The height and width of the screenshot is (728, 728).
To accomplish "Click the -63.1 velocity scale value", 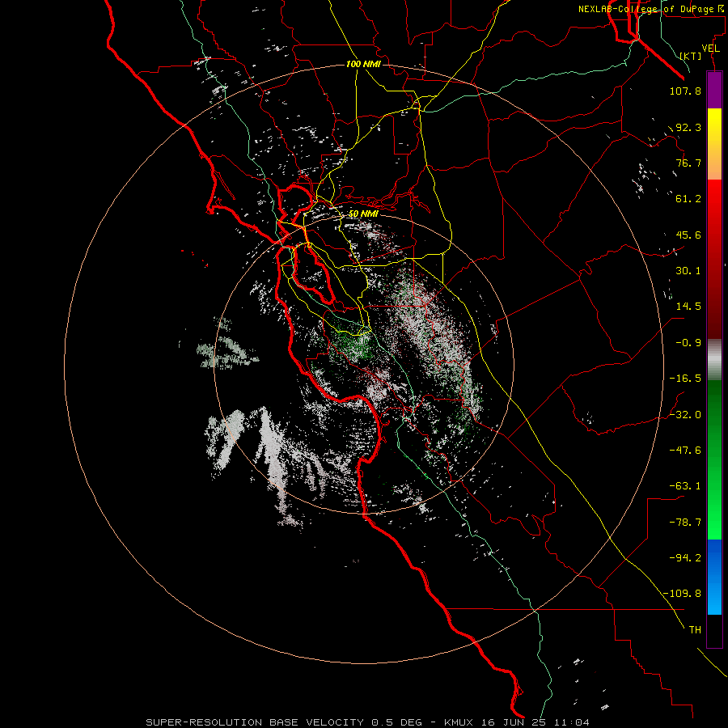I will [x=685, y=486].
